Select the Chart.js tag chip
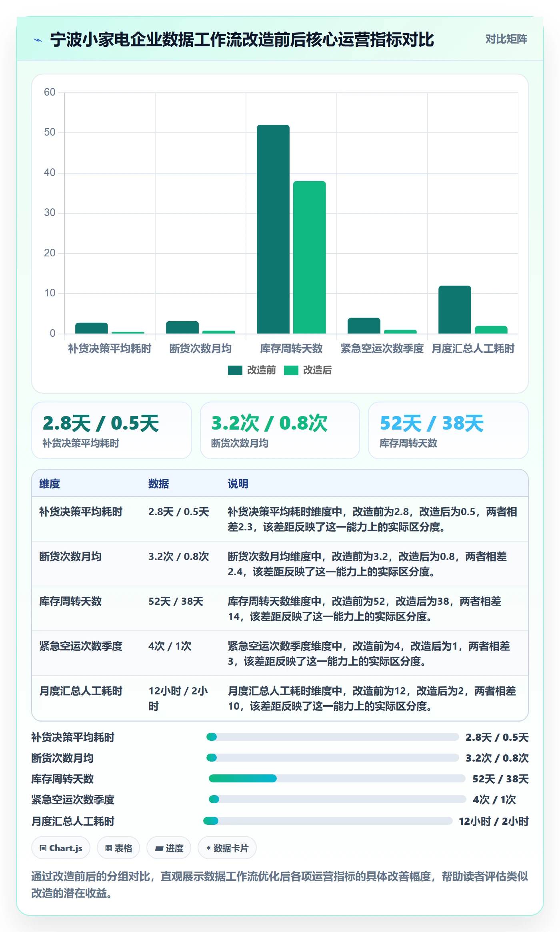The width and height of the screenshot is (560, 932). pyautogui.click(x=61, y=848)
